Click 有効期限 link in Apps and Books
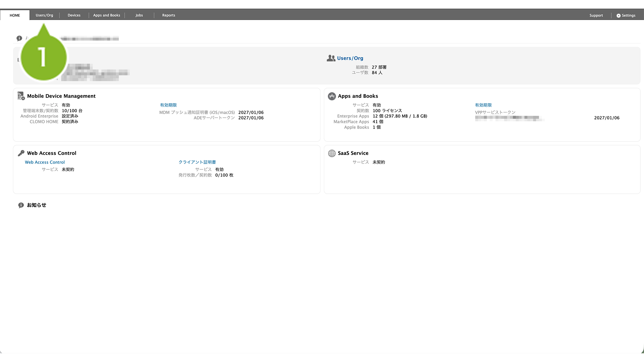 pyautogui.click(x=483, y=105)
